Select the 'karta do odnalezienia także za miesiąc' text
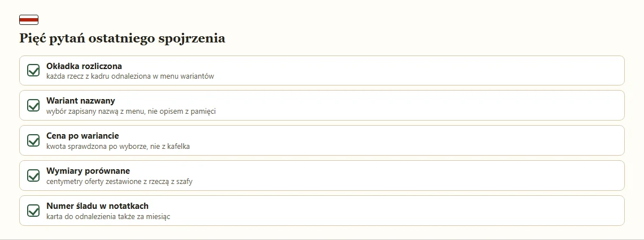 (x=108, y=216)
